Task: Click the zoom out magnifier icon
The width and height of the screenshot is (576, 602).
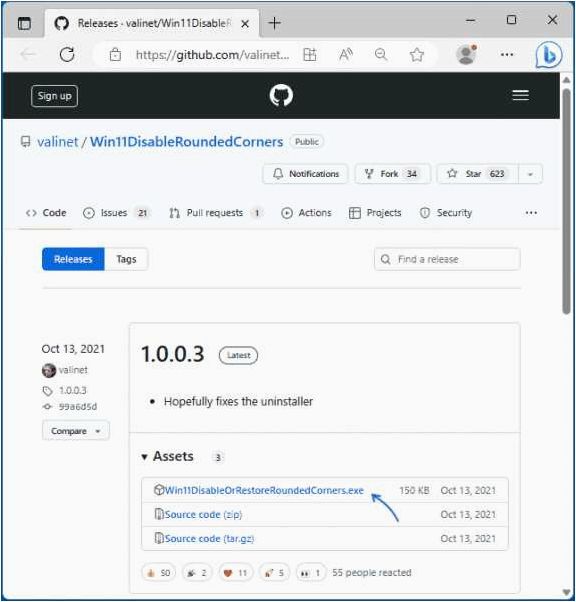Action: [381, 55]
